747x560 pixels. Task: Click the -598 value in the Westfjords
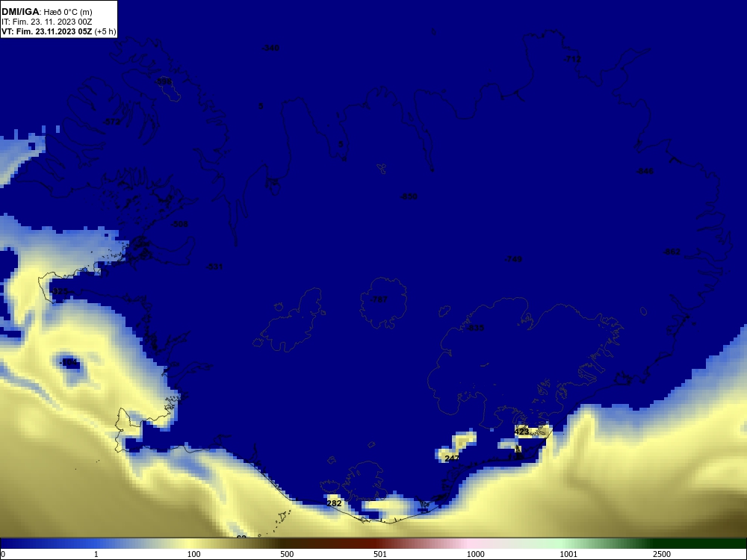164,82
